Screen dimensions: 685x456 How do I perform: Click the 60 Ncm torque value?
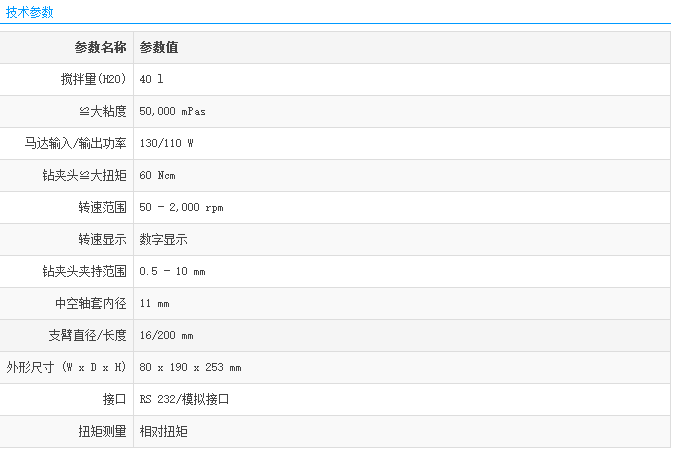(157, 175)
